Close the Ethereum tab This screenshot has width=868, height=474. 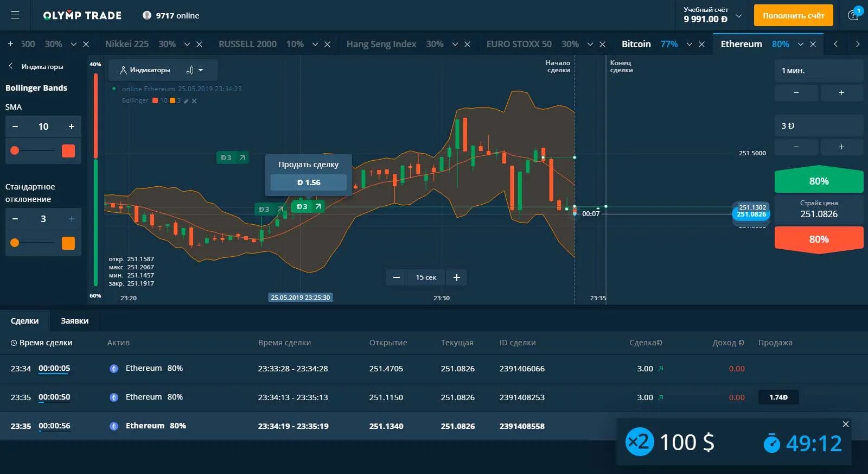click(813, 44)
